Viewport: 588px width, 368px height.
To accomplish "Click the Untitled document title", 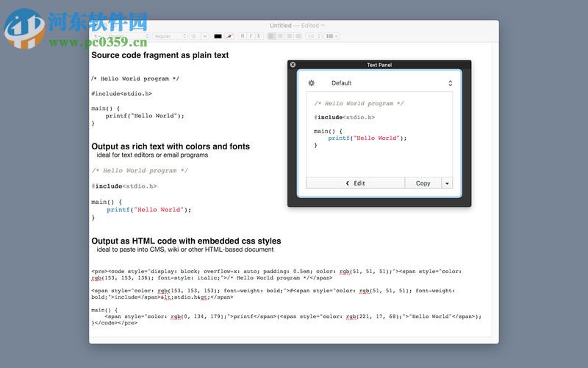I will click(281, 26).
